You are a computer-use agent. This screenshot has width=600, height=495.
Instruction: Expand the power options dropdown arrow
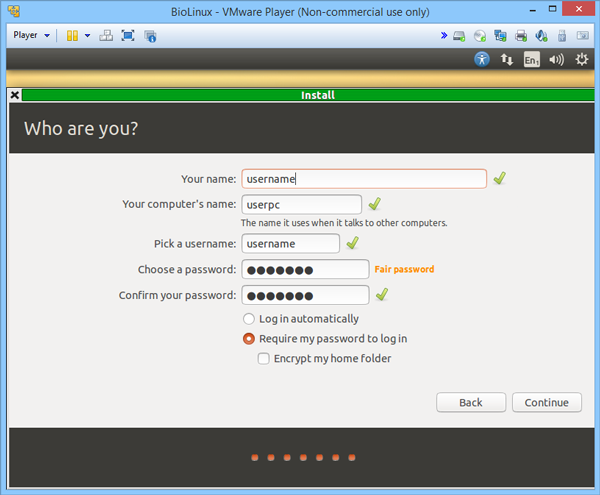point(87,36)
